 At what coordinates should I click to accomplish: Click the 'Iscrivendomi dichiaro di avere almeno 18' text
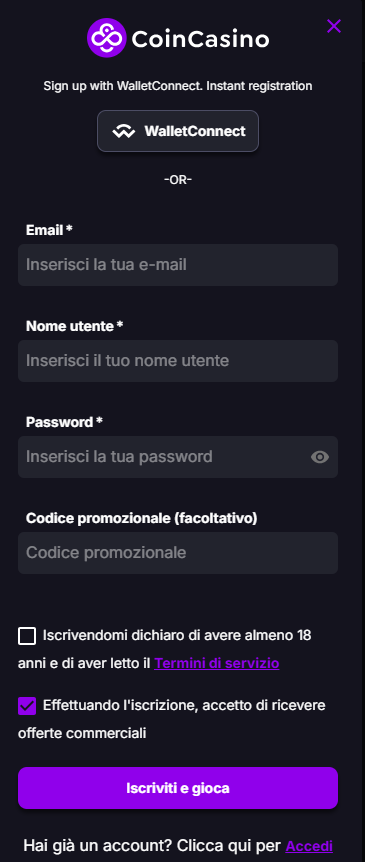(x=177, y=636)
